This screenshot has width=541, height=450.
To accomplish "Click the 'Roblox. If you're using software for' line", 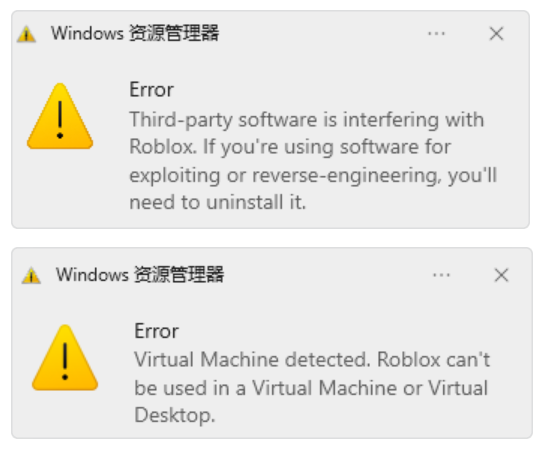I will tap(290, 147).
